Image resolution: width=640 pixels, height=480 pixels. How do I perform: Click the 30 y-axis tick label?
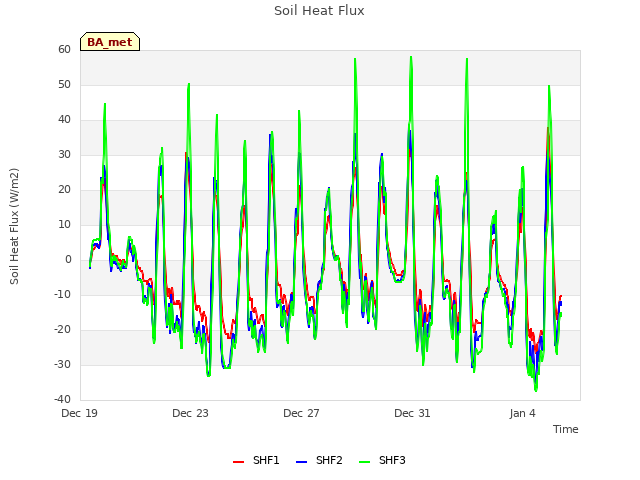(64, 155)
